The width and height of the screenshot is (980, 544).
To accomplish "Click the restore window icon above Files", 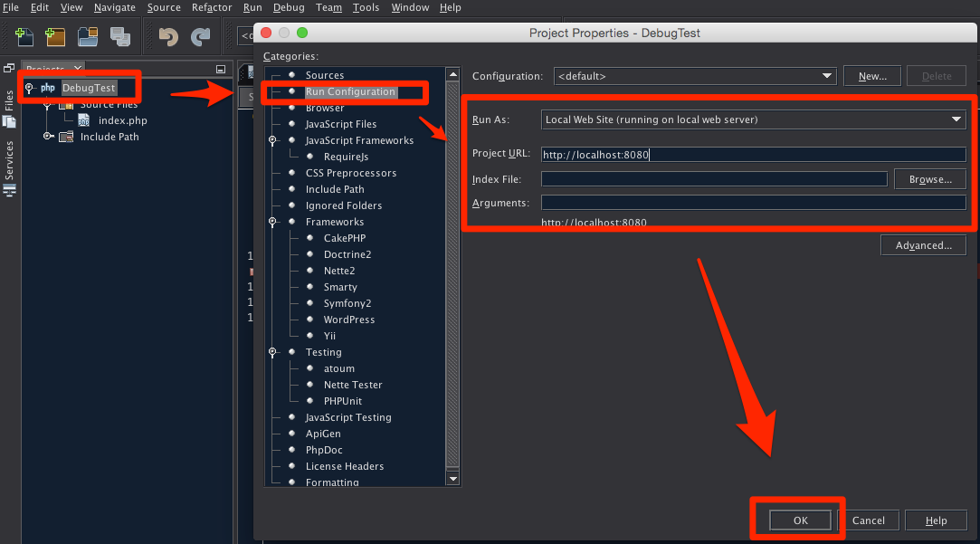I will coord(9,68).
